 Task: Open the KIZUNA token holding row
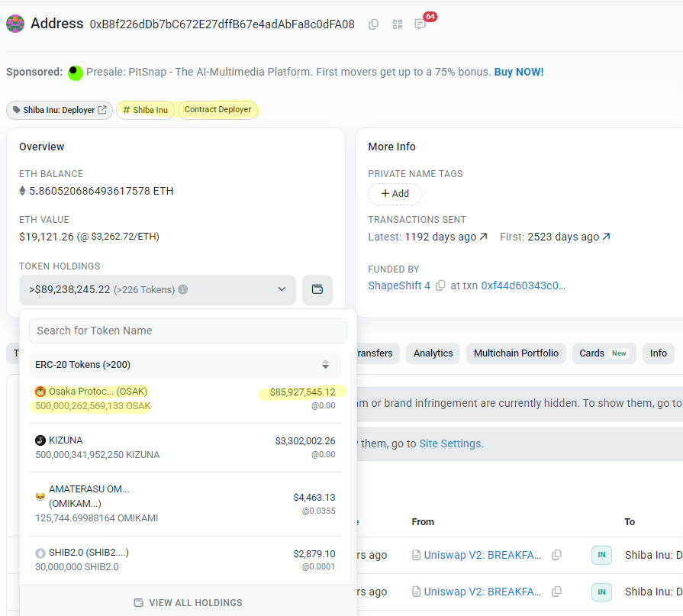pyautogui.click(x=185, y=447)
